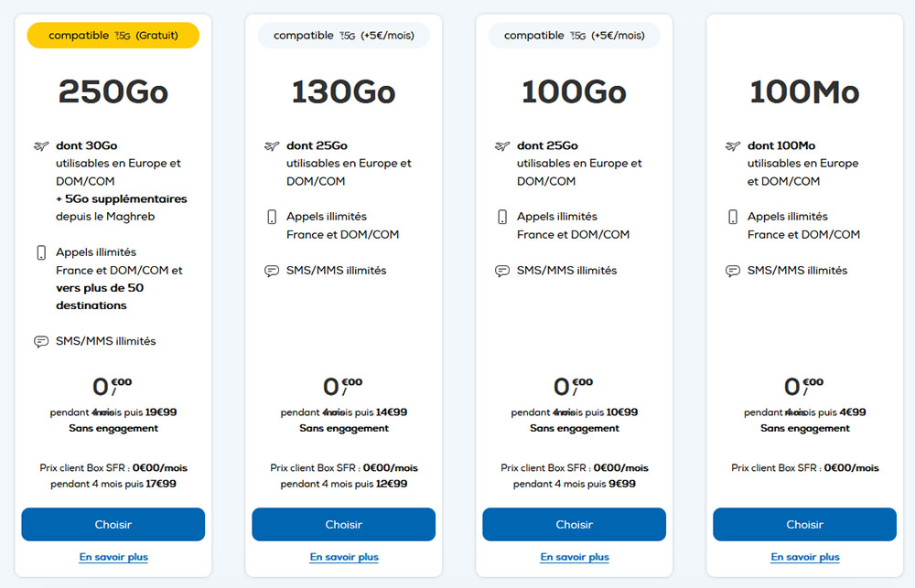Select the yellow 5G Gratuit badge
This screenshot has height=588, width=915.
tap(113, 36)
